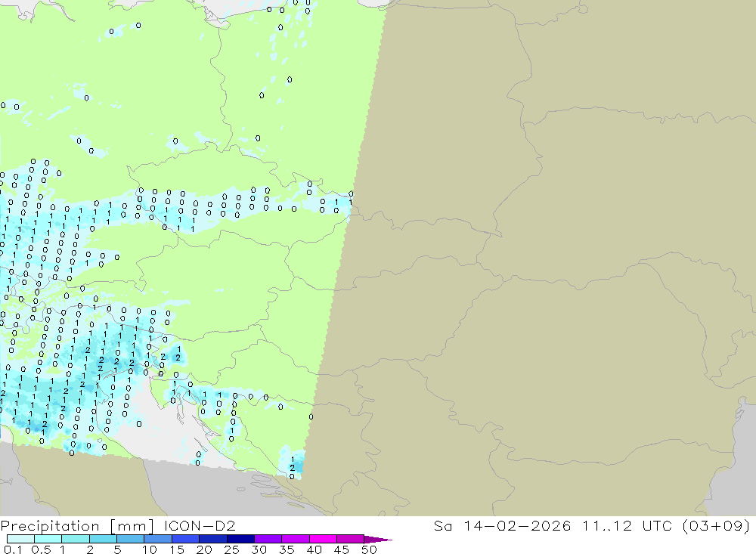This screenshot has width=756, height=554.
Task: Click the 'ICON-D2' model name label
Action: point(200,525)
